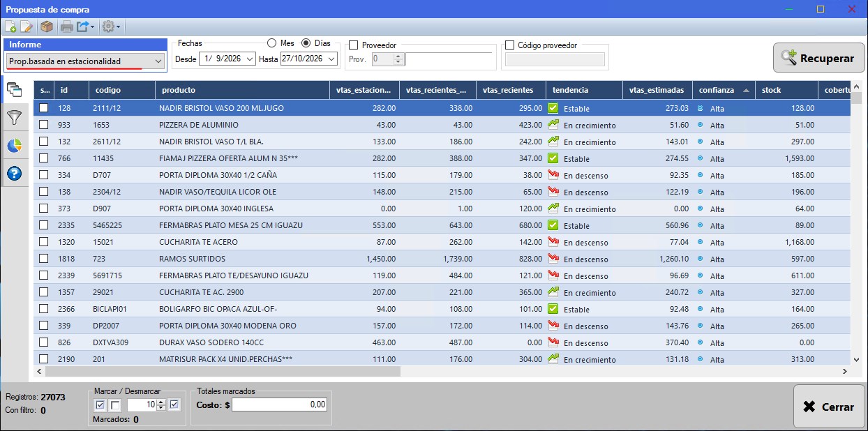Click the growth trend icon on PIZZERA DE ALUMINIO row
The width and height of the screenshot is (868, 431).
pos(553,125)
